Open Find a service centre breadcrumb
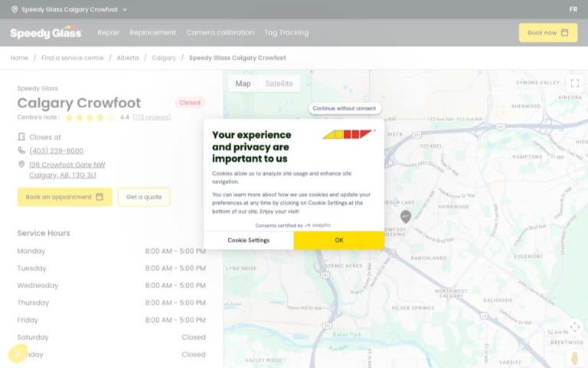 point(73,58)
